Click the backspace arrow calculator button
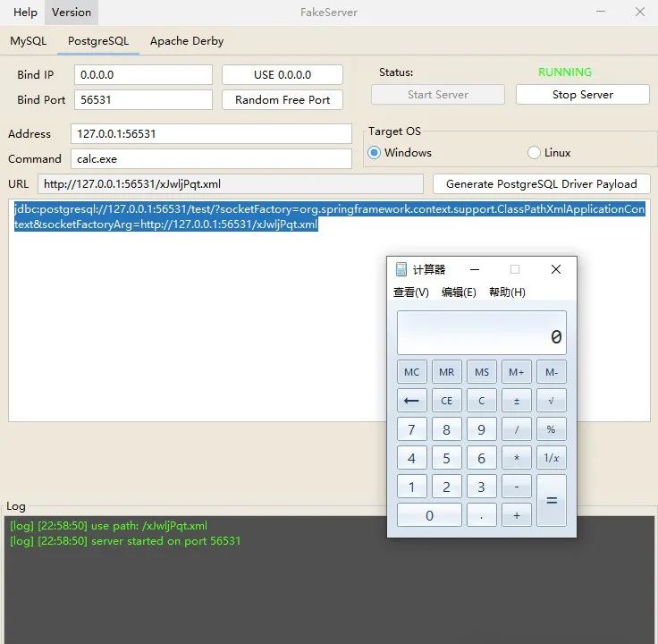This screenshot has width=658, height=644. pos(411,401)
